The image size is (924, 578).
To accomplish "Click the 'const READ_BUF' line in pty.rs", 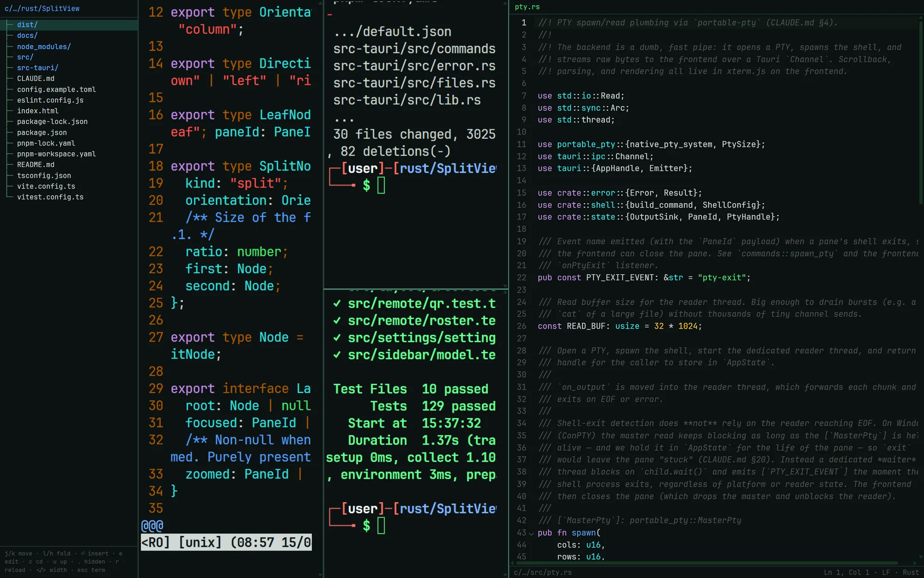I will coord(620,326).
